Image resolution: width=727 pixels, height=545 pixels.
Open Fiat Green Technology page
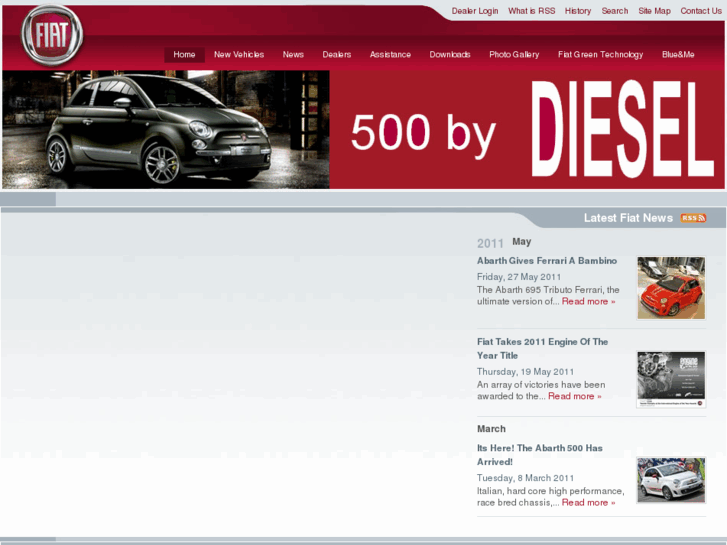click(x=600, y=55)
